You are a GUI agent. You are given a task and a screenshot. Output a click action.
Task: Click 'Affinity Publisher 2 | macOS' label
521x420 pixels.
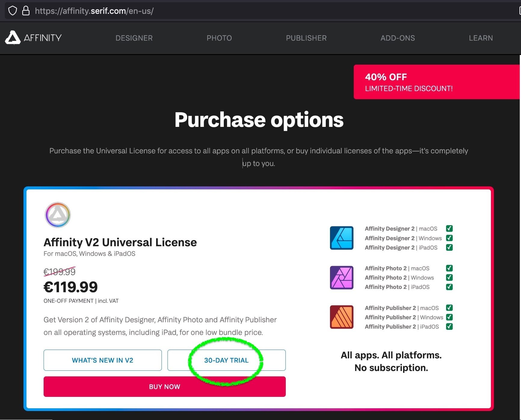point(402,308)
